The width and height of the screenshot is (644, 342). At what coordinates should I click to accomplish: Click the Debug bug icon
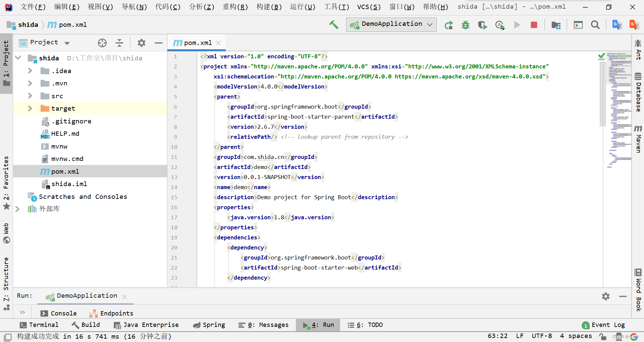point(466,25)
